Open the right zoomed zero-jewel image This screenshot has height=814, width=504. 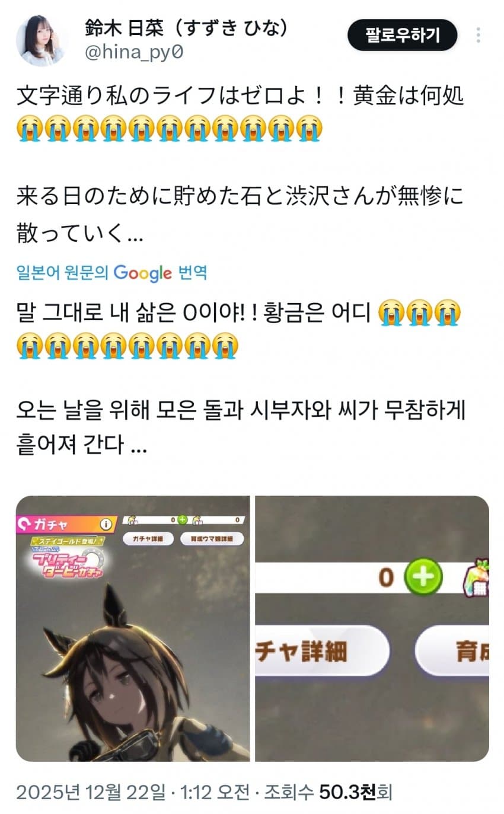tap(372, 628)
